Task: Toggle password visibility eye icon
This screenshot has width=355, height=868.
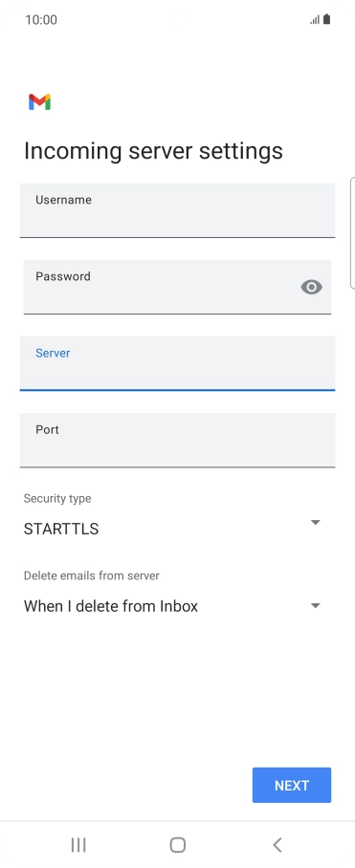Action: (x=311, y=287)
